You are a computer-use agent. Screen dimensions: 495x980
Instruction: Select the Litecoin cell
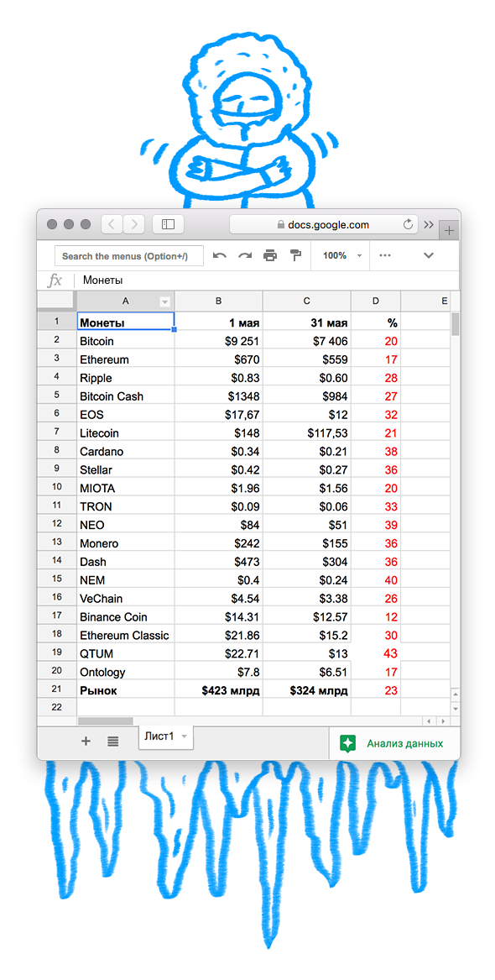click(126, 432)
